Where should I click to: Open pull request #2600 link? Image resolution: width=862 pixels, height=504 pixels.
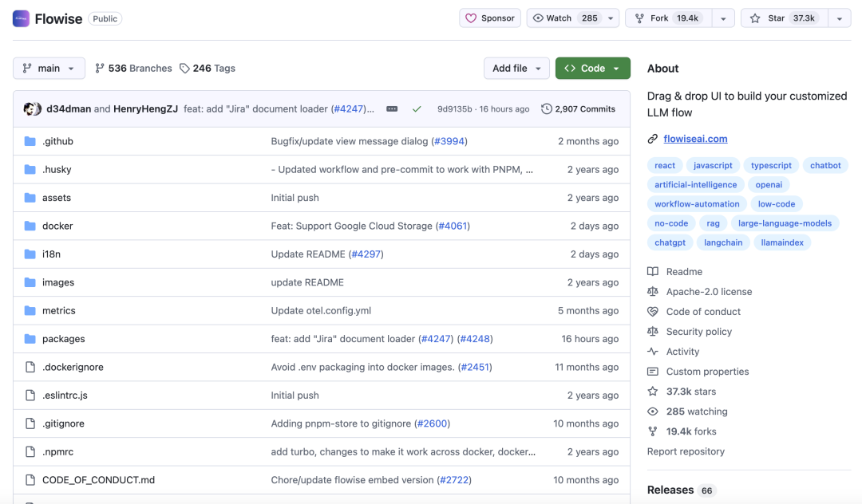[432, 423]
